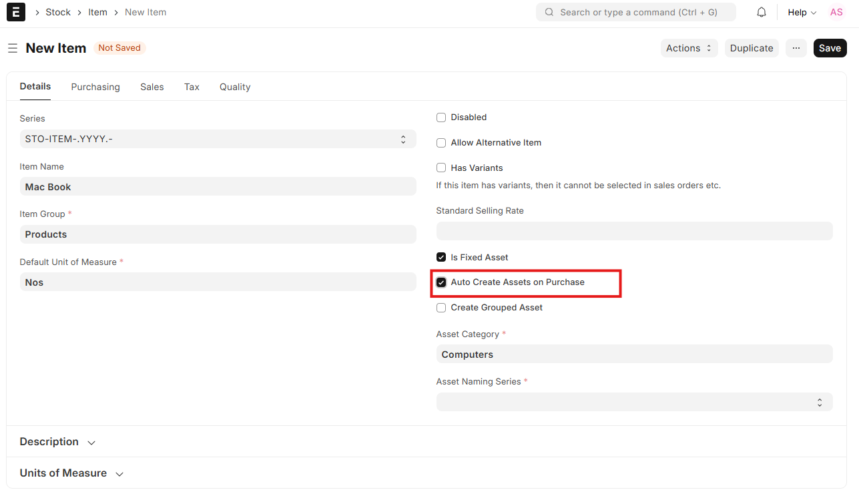Click the Standard Selling Rate field
The height and width of the screenshot is (504, 859).
click(x=634, y=231)
